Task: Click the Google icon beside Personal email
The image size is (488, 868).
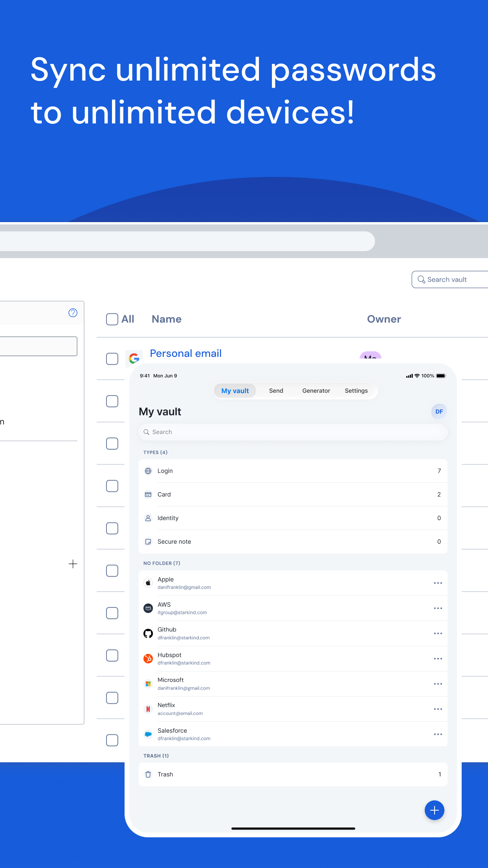Action: coord(134,358)
